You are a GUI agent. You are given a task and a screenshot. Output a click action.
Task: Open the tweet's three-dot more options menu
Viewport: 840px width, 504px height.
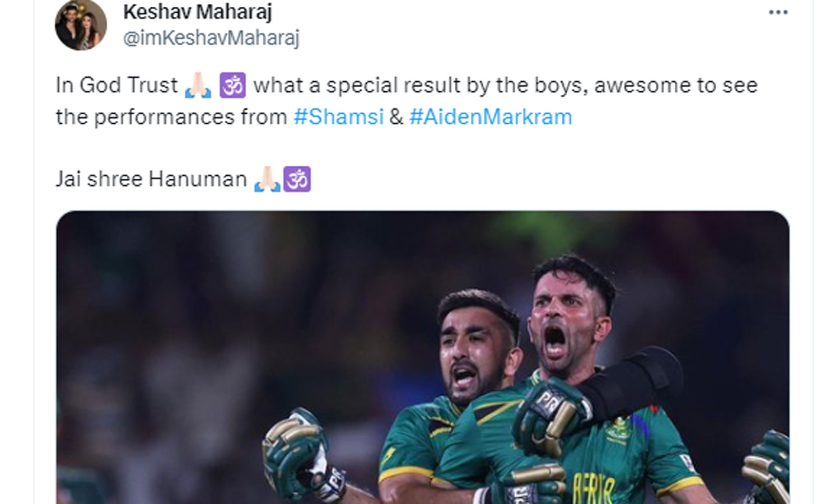778,12
